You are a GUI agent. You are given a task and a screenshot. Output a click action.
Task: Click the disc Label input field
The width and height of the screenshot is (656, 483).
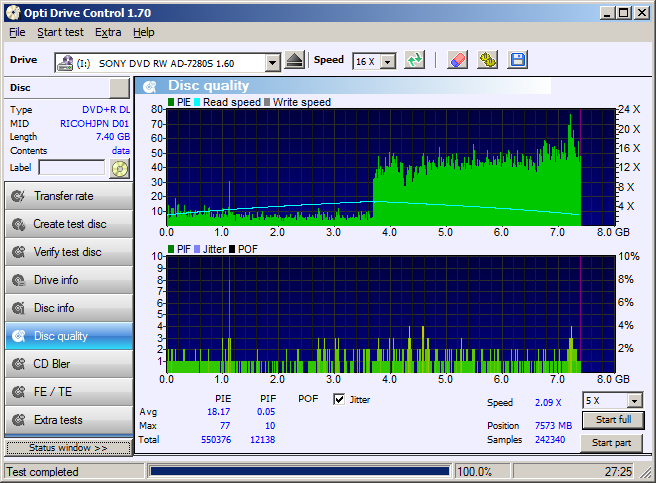(72, 167)
